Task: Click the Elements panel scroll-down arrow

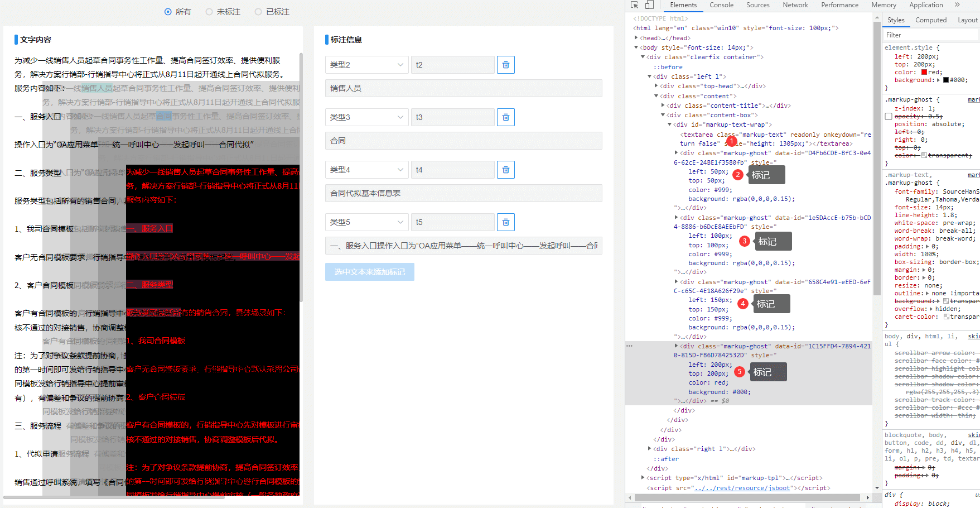Action: 877,488
